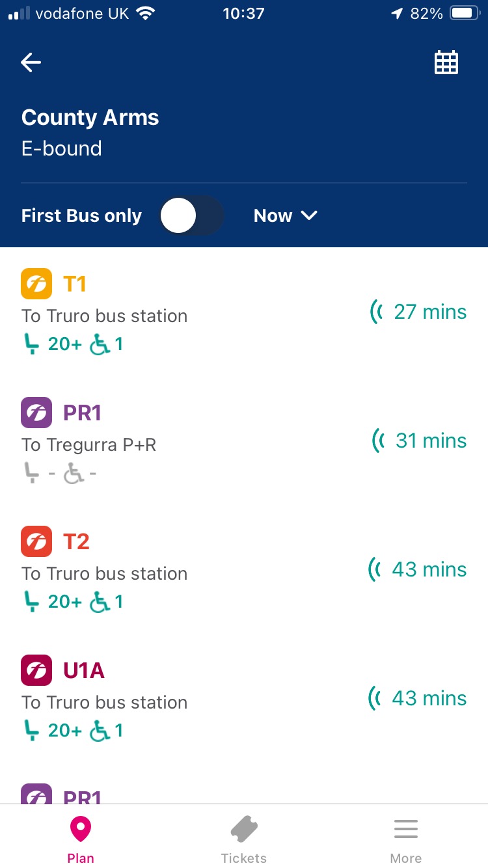
Task: Tap the U1A 43 mins arrival time
Action: point(429,698)
